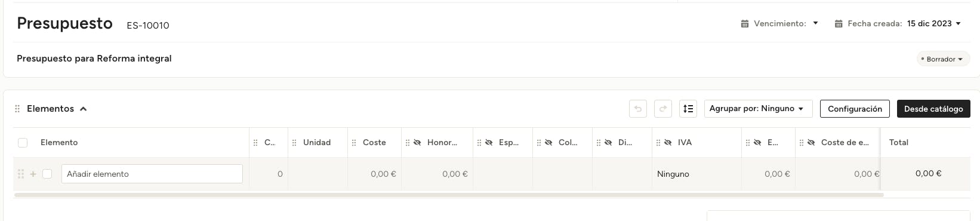Open the Borrador status dropdown
The image size is (980, 221).
click(x=943, y=59)
